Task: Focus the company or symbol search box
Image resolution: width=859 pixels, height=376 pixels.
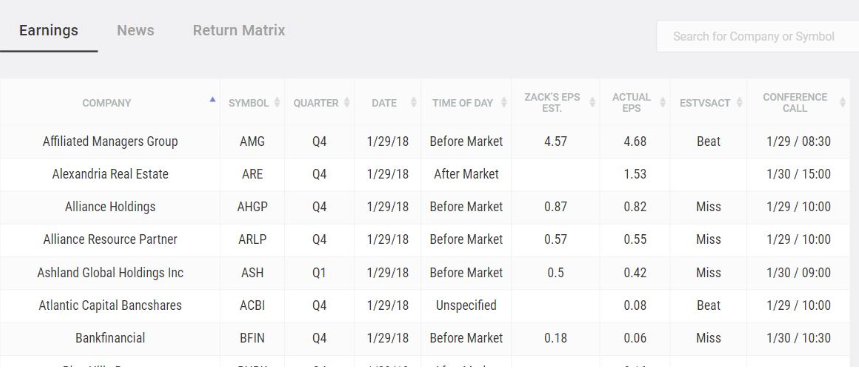Action: coord(758,37)
